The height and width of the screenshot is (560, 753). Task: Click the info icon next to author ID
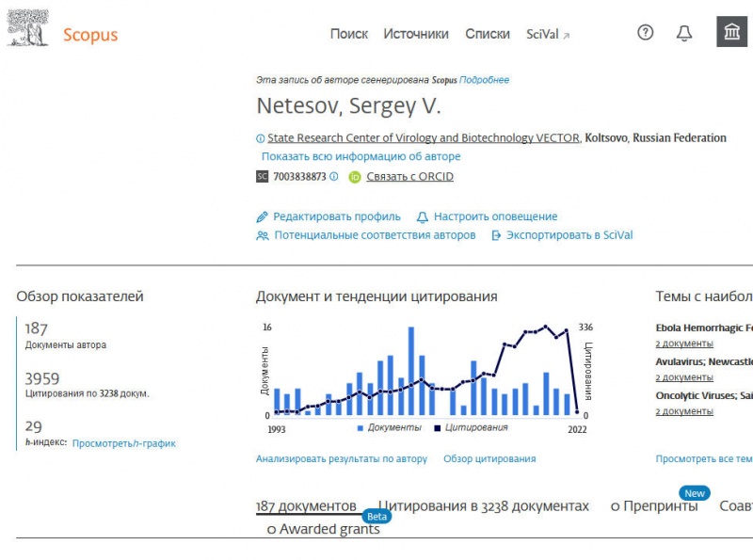pyautogui.click(x=333, y=176)
